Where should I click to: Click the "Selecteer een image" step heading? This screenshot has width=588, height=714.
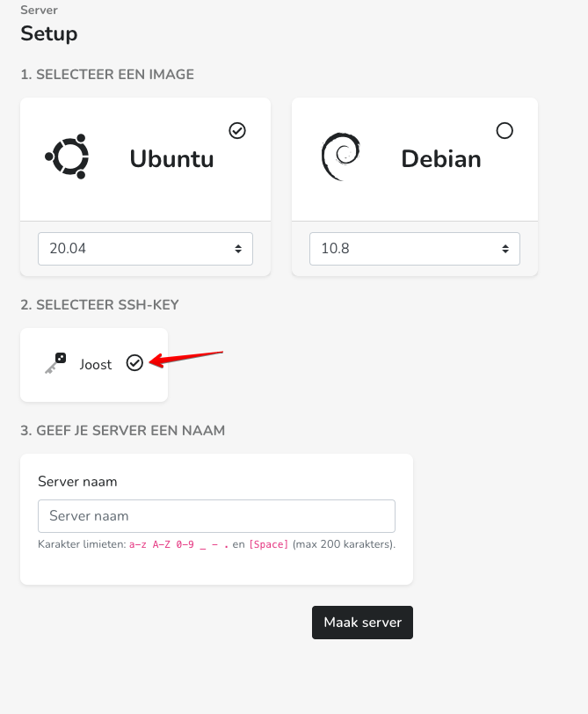pos(107,75)
